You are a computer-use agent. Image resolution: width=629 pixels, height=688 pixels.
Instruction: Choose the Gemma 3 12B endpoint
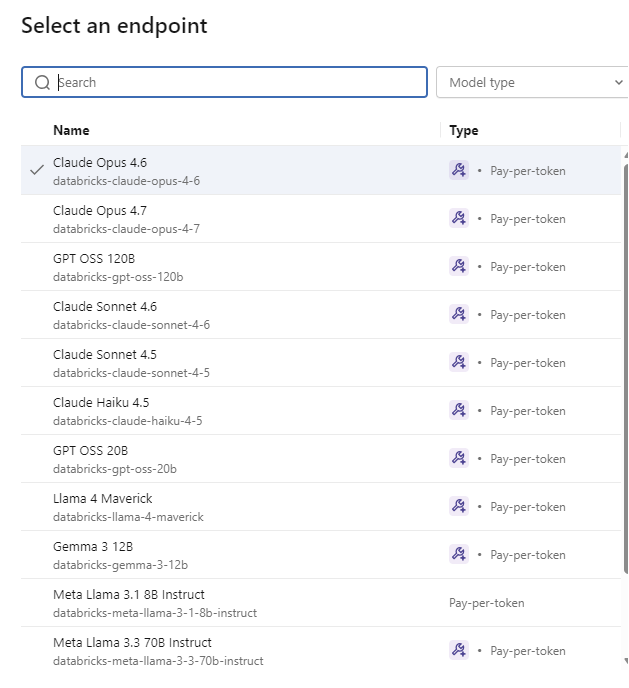click(x=321, y=555)
